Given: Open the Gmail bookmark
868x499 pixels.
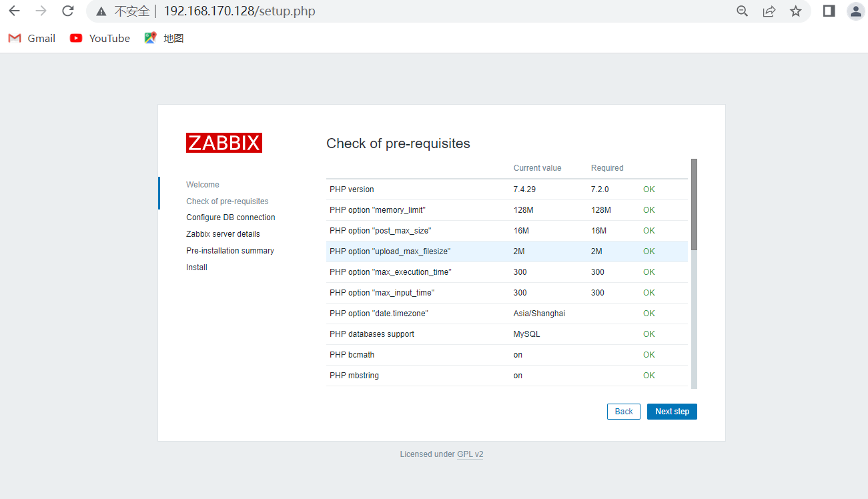Looking at the screenshot, I should tap(32, 39).
